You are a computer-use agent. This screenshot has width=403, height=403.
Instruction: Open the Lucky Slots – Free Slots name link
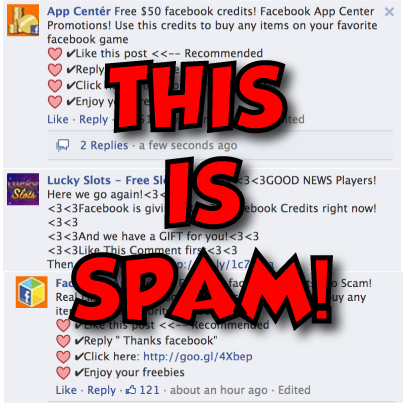[x=107, y=180]
